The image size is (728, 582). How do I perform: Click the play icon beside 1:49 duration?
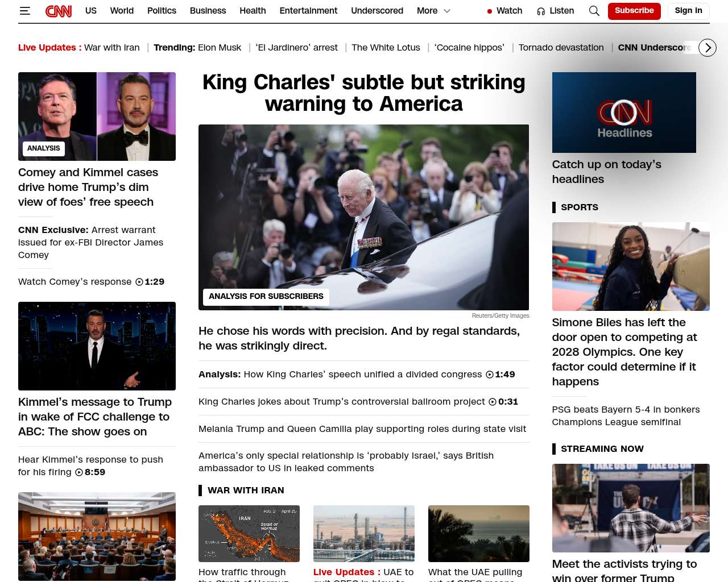(x=490, y=375)
